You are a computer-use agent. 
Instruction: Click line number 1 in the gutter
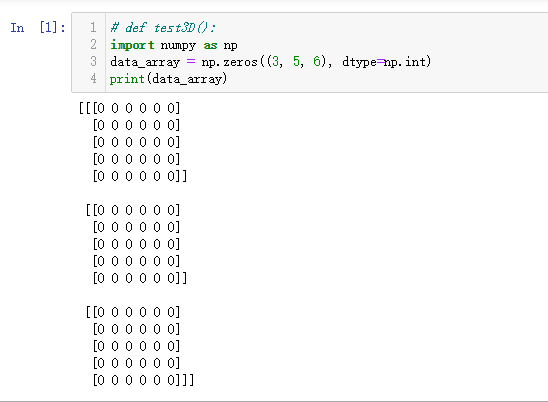pos(93,27)
